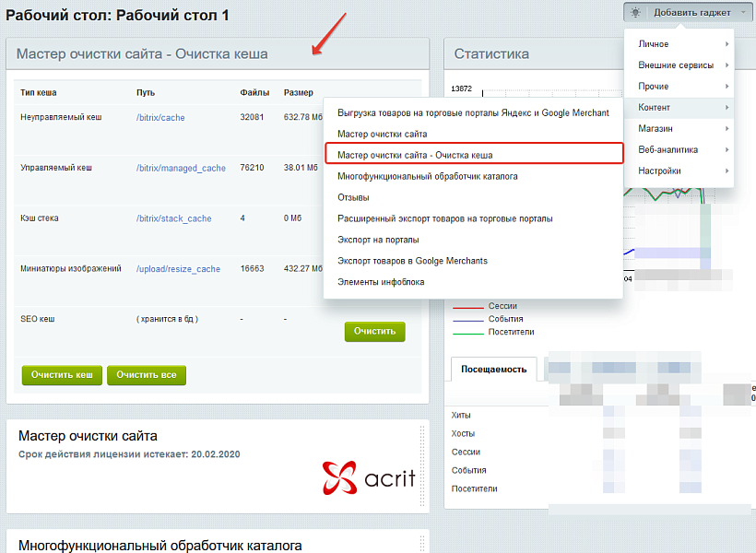The image size is (756, 553).
Task: Choose Экспорт товаров в Google Merchants
Action: [x=413, y=261]
